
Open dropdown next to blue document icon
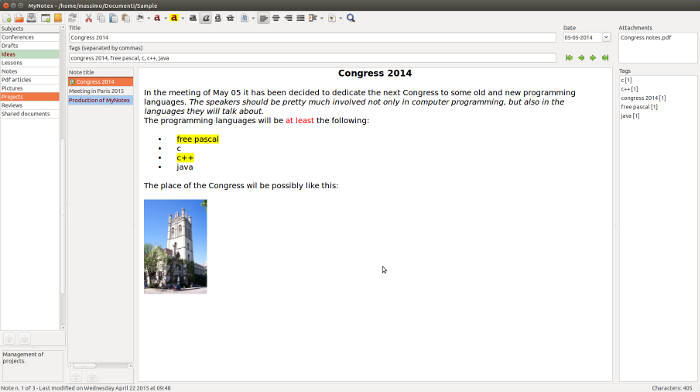[x=253, y=18]
